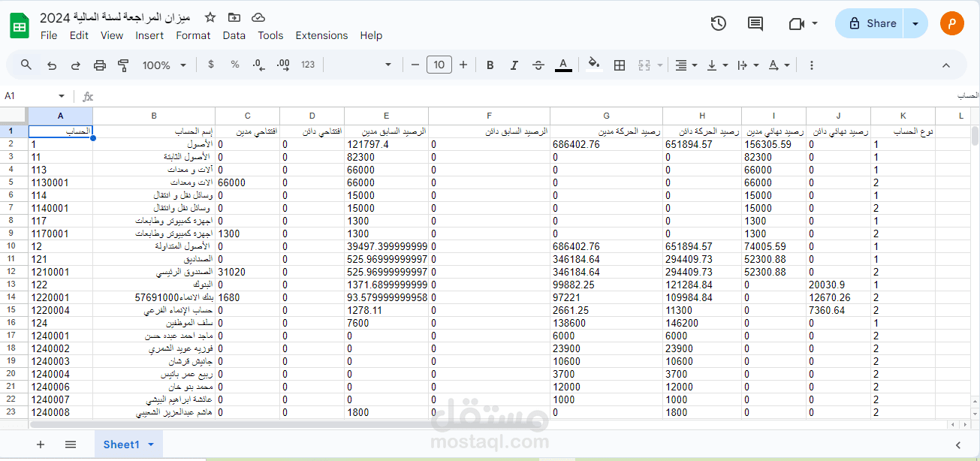
Task: Decrease font size minus button
Action: click(x=415, y=65)
